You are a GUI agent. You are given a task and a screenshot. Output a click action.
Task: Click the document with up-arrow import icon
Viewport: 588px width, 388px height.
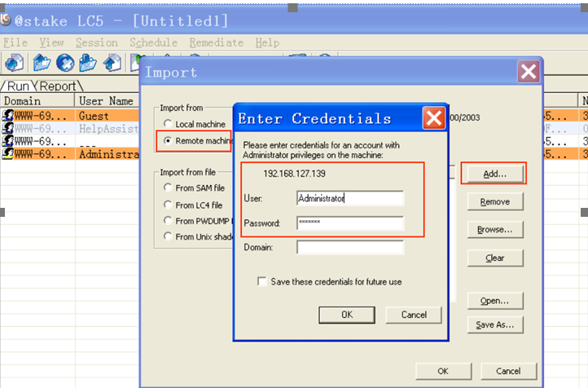coord(112,63)
